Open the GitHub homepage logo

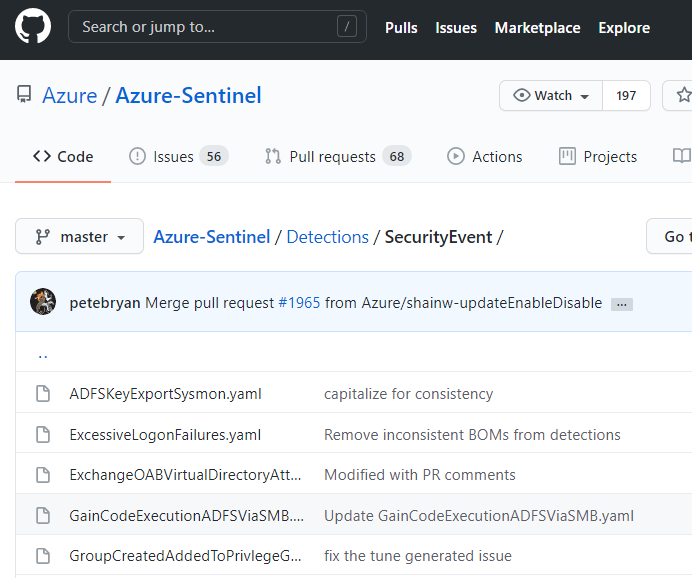coord(33,26)
